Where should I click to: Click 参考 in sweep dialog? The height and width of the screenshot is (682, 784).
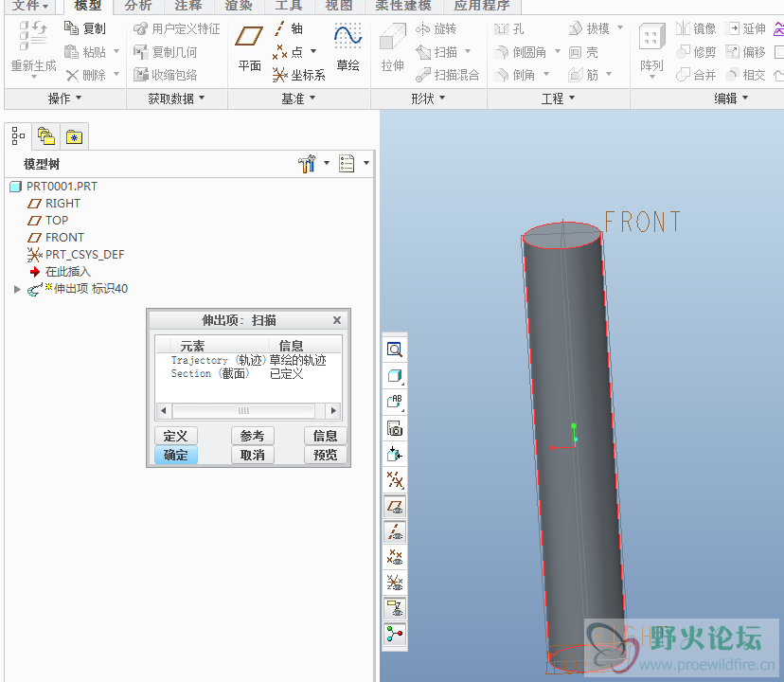(253, 436)
